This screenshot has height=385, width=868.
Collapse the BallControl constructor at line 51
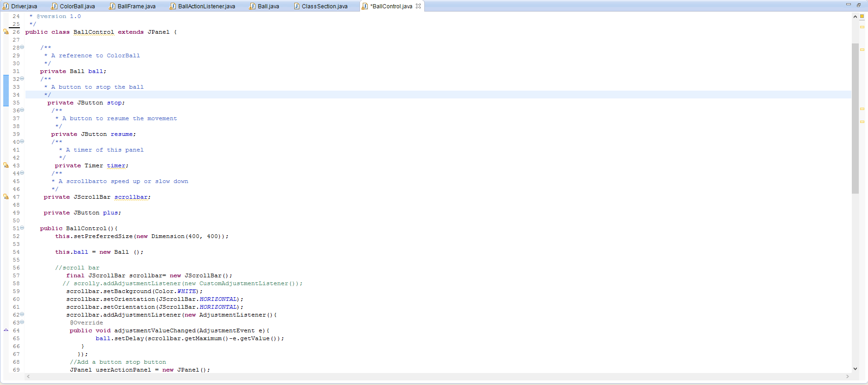pos(22,228)
